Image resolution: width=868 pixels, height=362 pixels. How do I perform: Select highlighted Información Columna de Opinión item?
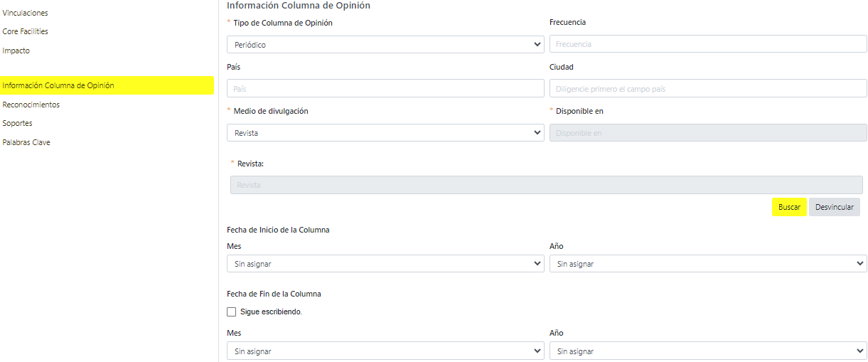[107, 85]
